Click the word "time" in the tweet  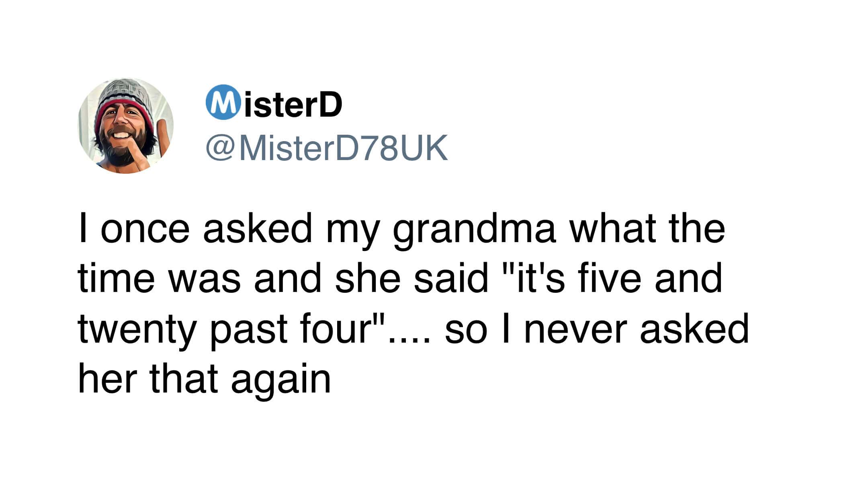pos(117,279)
